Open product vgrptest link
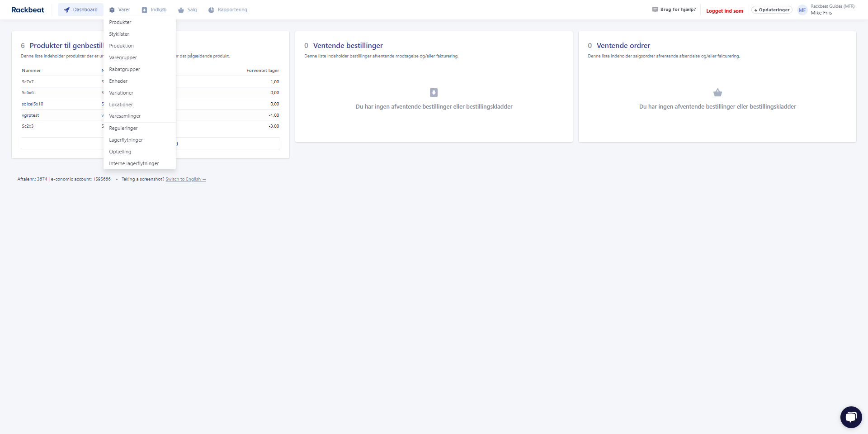868x434 pixels. [x=30, y=115]
